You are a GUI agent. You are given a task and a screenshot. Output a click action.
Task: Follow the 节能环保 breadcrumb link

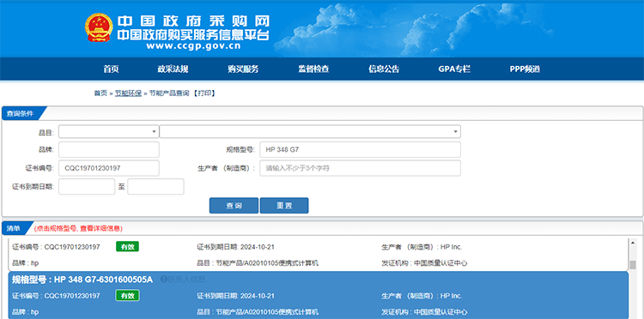point(128,93)
